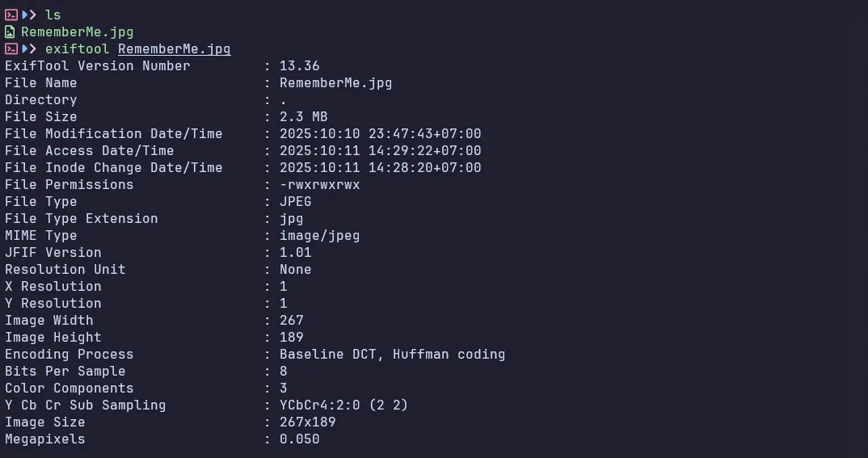Click the prompt arrows before the ls command
This screenshot has width=868, height=458.
pos(29,15)
